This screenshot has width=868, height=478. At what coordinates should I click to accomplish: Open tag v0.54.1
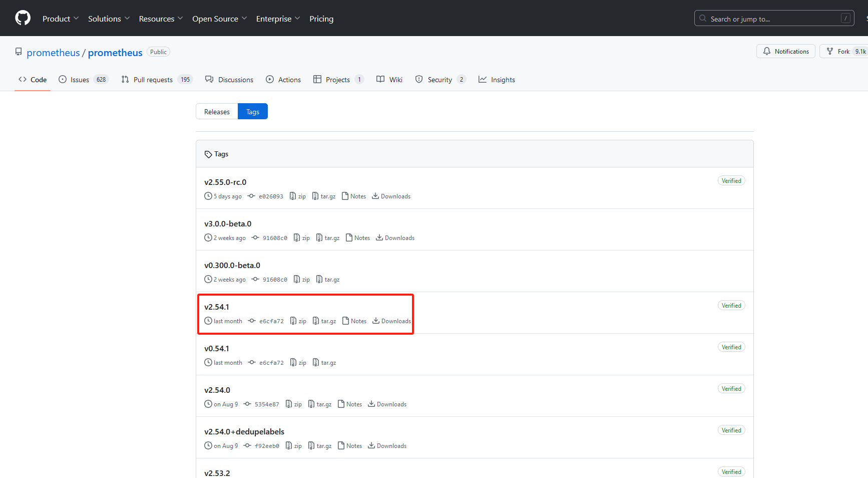(x=217, y=348)
